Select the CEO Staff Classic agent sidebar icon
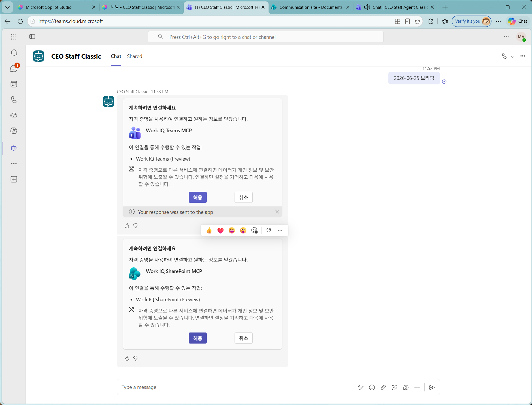This screenshot has height=405, width=532. [14, 148]
